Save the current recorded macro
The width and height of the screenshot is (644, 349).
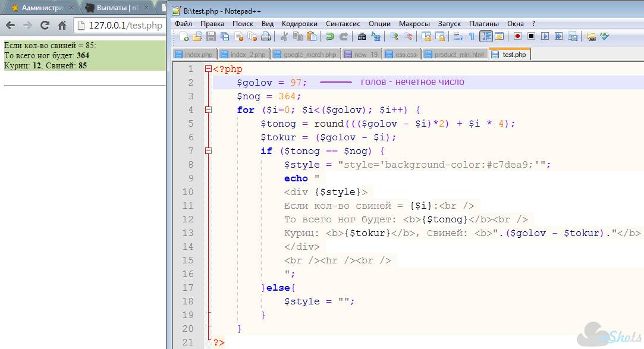click(x=573, y=36)
